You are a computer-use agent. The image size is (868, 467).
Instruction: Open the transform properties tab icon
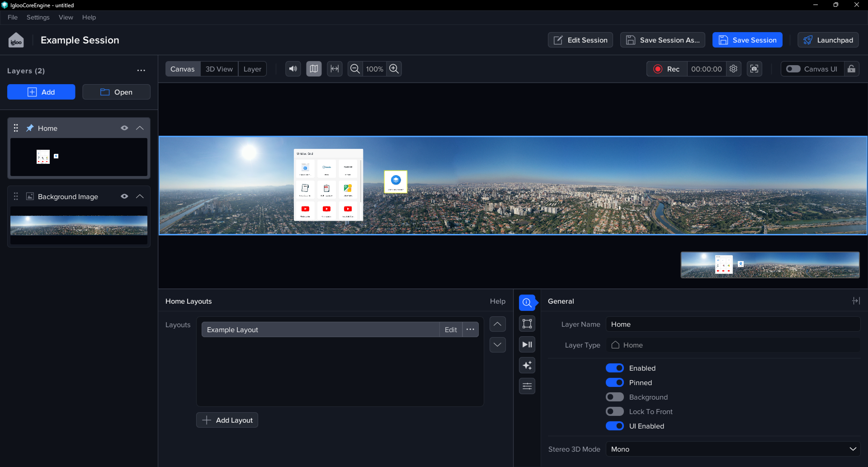pyautogui.click(x=527, y=323)
